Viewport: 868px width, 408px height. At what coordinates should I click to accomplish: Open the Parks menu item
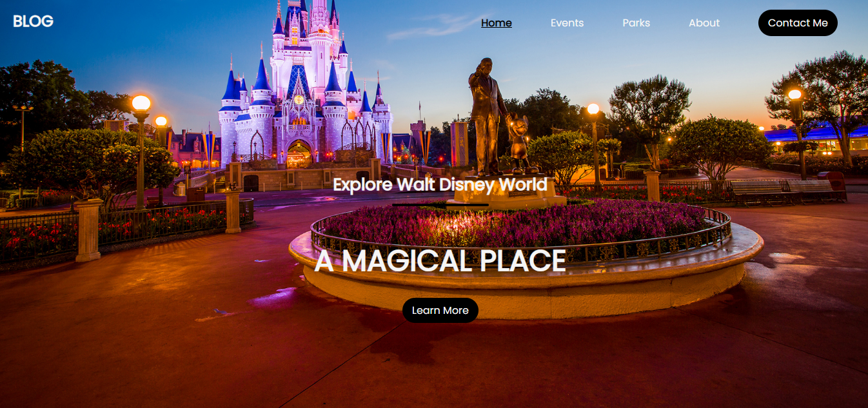point(636,23)
